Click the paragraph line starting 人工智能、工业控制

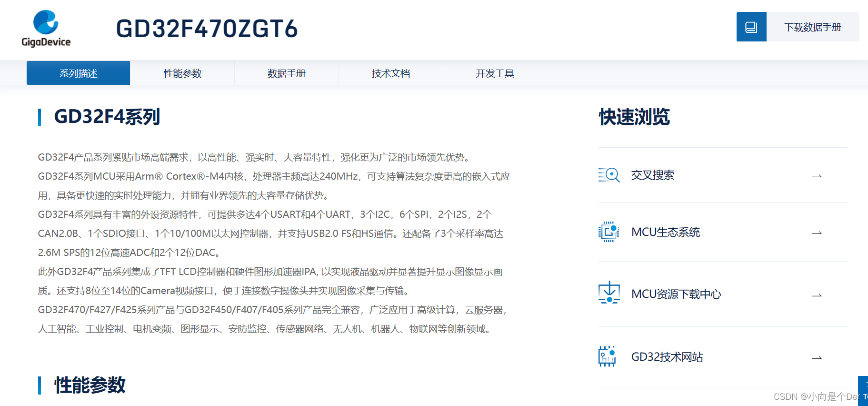click(266, 329)
